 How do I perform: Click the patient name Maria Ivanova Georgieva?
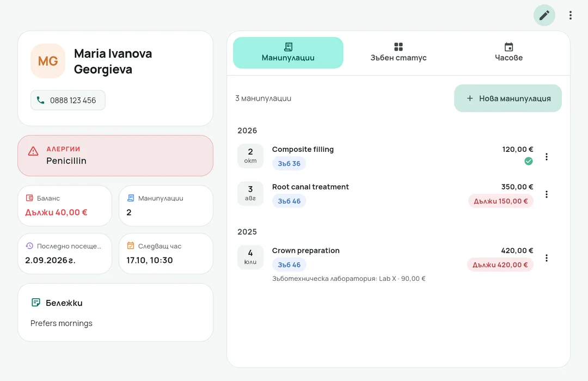(x=113, y=61)
